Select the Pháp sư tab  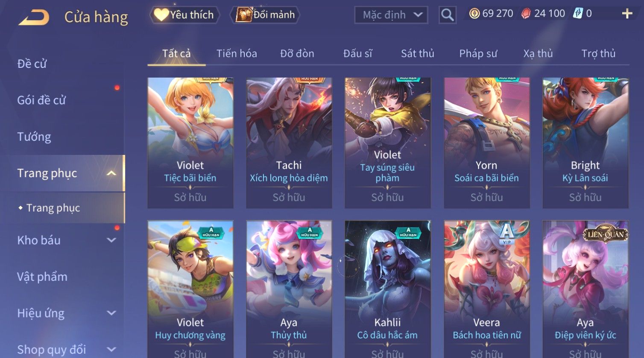coord(478,54)
